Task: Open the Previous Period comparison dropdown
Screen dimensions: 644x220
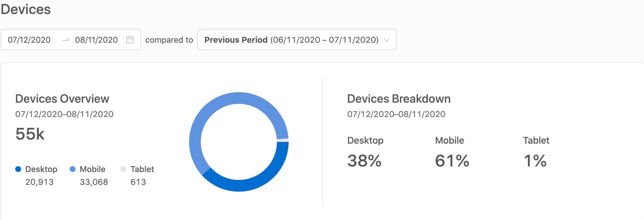Action: coord(291,40)
